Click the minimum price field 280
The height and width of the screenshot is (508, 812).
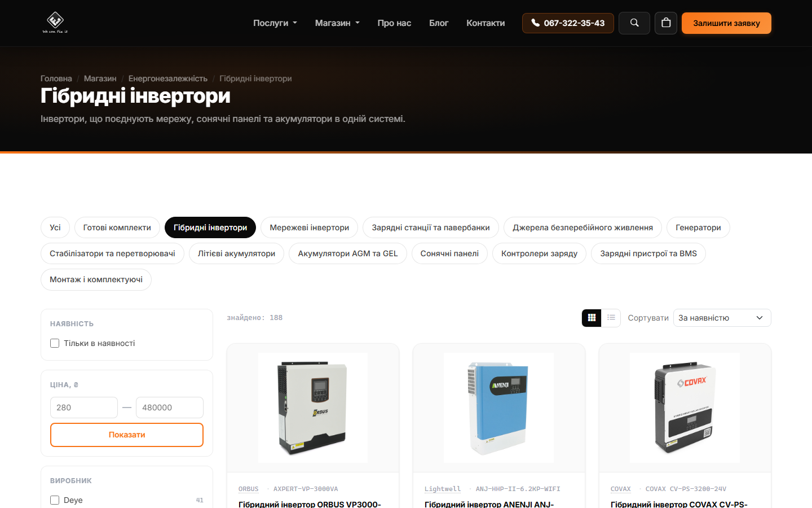coord(84,408)
